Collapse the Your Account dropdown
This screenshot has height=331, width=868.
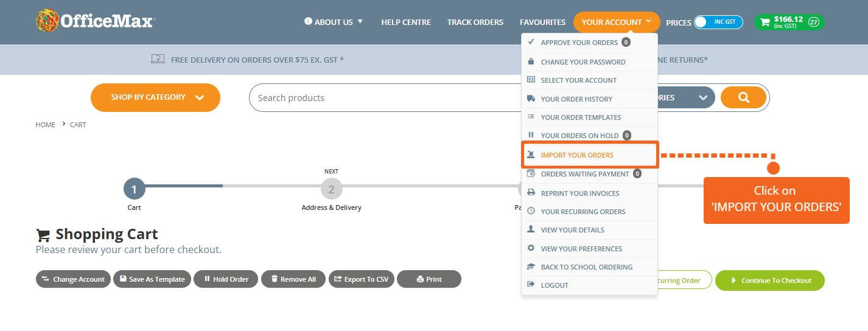(617, 22)
